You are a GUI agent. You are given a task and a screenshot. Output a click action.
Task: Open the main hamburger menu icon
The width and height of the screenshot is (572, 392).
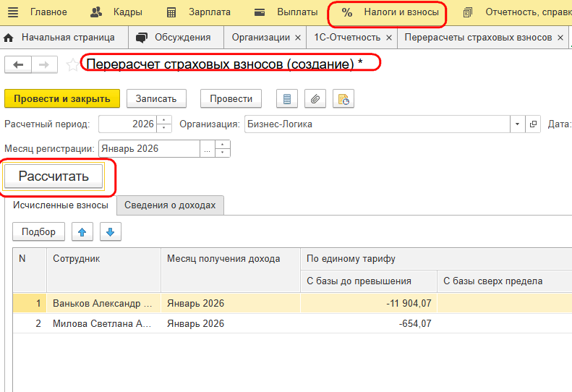pos(13,12)
